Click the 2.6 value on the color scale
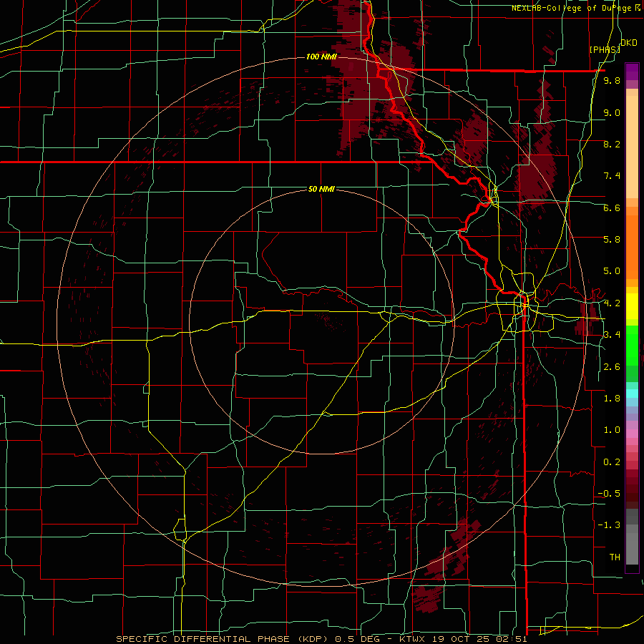The height and width of the screenshot is (644, 644). 612,367
